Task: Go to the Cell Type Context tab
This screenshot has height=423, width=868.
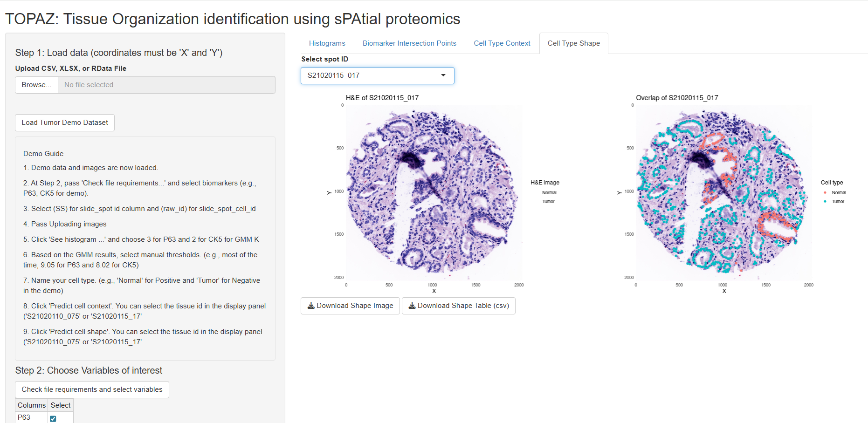Action: tap(502, 43)
